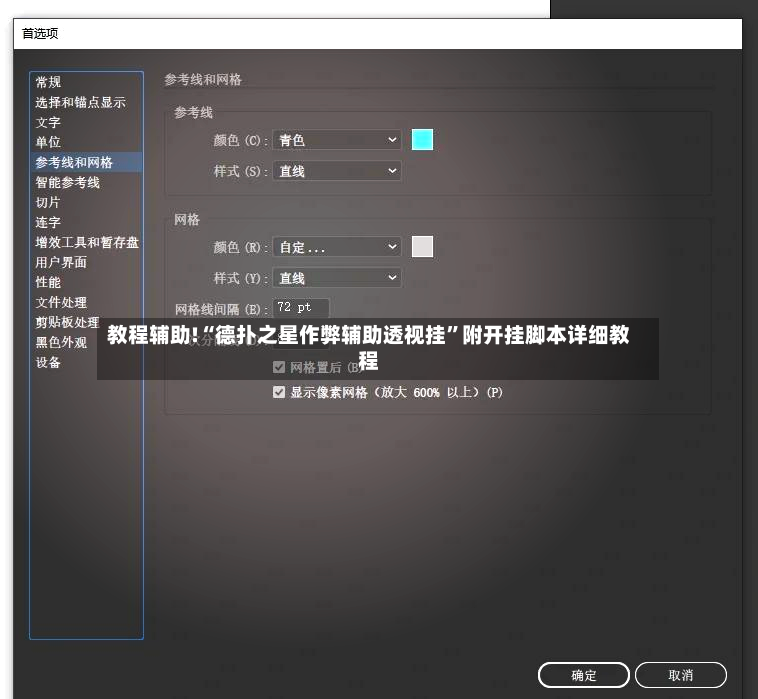This screenshot has width=758, height=699.
Task: Select 连字 category
Action: pos(48,222)
